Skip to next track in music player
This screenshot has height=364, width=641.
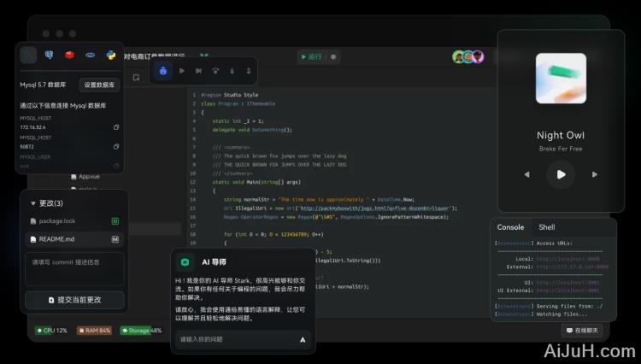click(596, 174)
